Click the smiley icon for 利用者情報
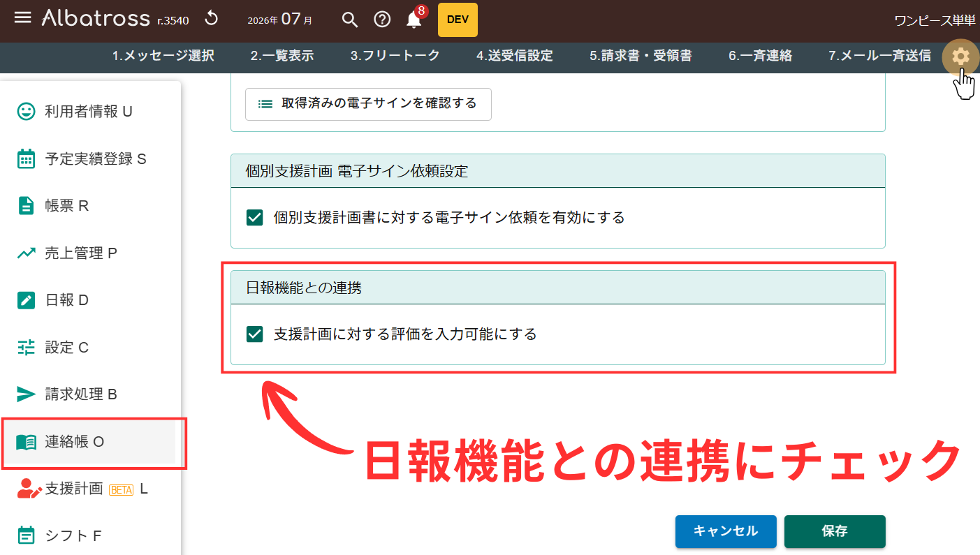980x555 pixels. coord(26,112)
